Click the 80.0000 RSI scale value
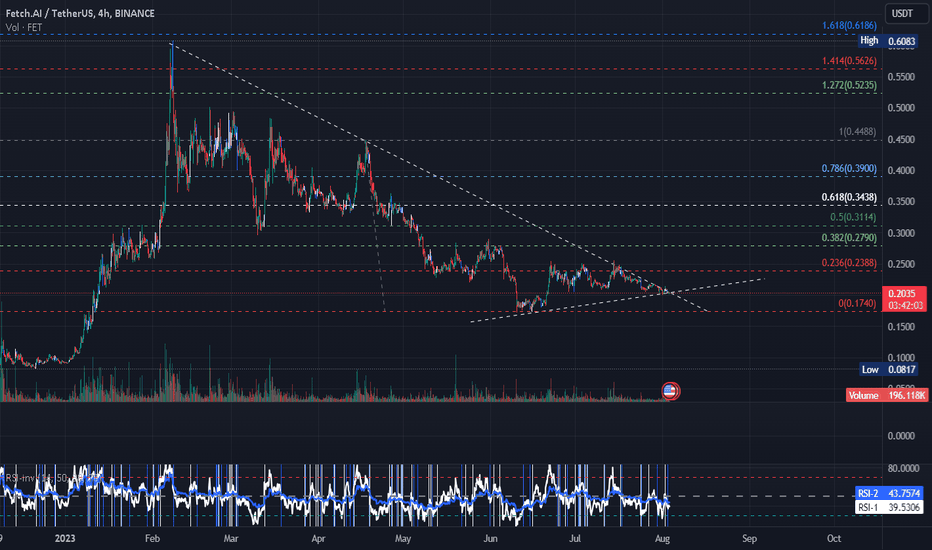Screen dimensions: 932x550 903,469
